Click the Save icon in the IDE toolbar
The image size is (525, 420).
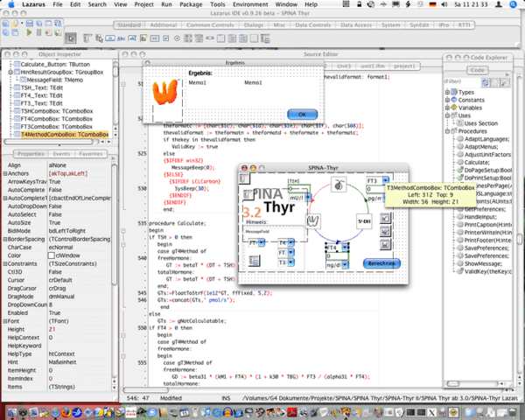30,24
